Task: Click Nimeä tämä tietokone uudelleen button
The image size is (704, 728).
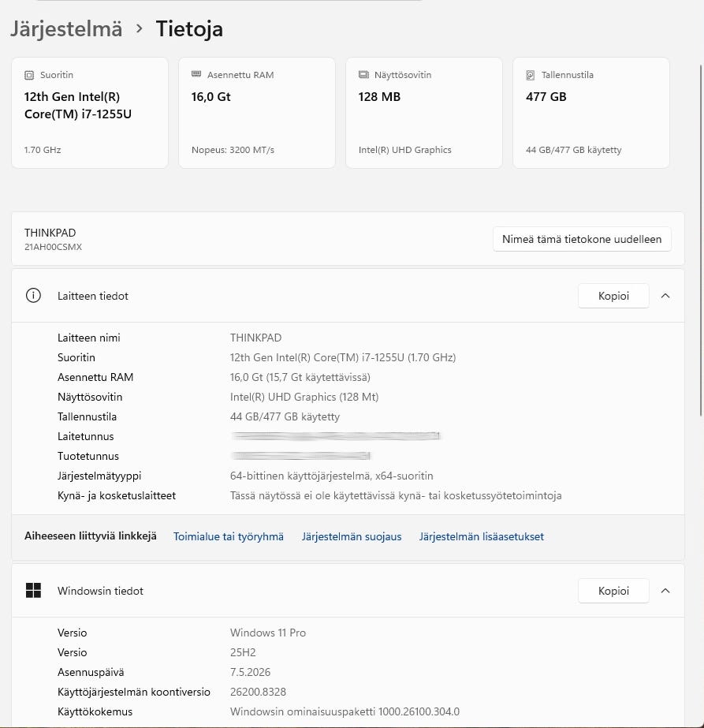Action: [582, 239]
